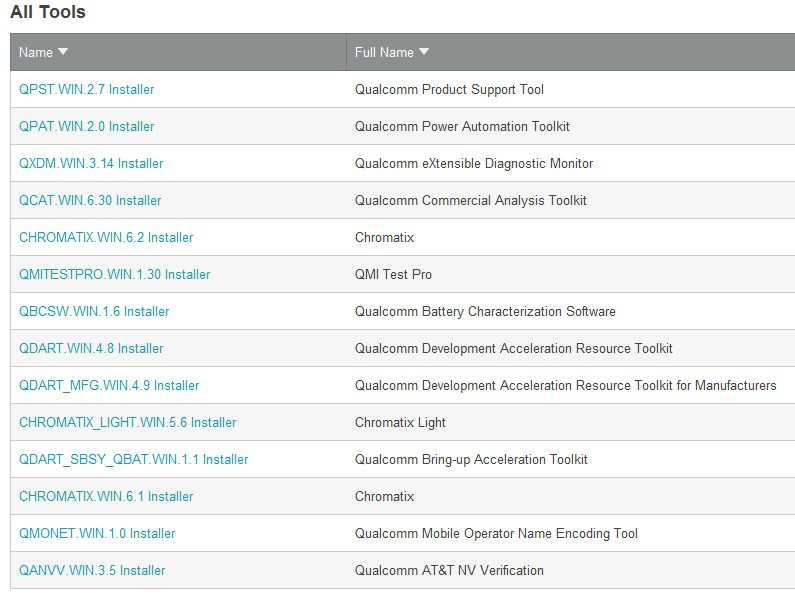
Task: Click the 'Resource Toolkit for Manufacturers' cell
Action: 565,385
